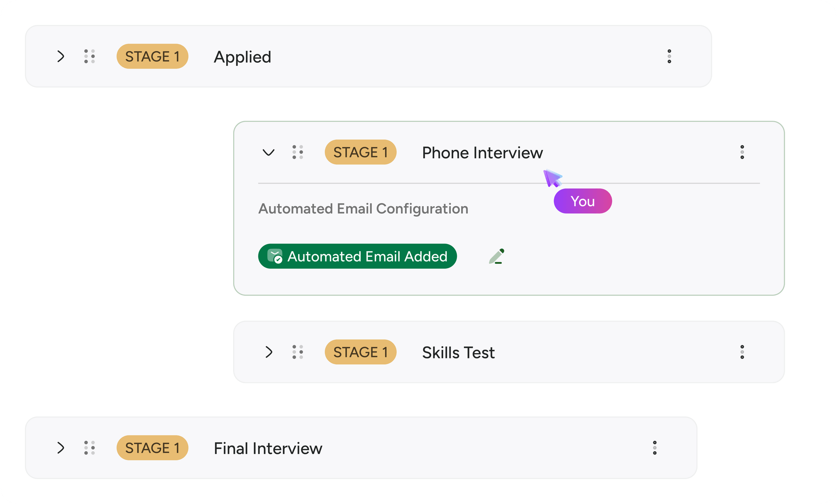Screen dimensions: 837x504
Task: Click the STAGE 1 badge beside Applied
Action: [152, 56]
